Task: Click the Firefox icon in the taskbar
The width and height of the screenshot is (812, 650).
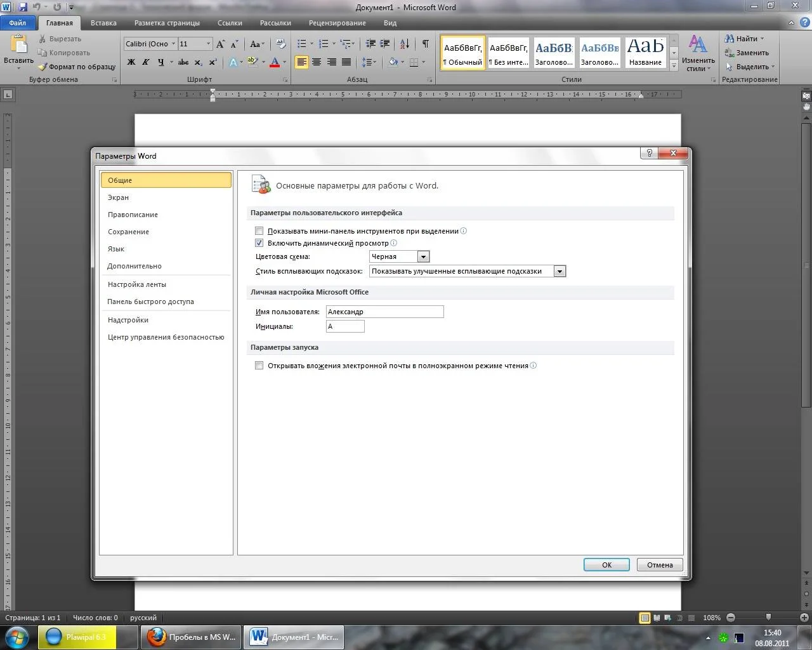Action: 157,637
